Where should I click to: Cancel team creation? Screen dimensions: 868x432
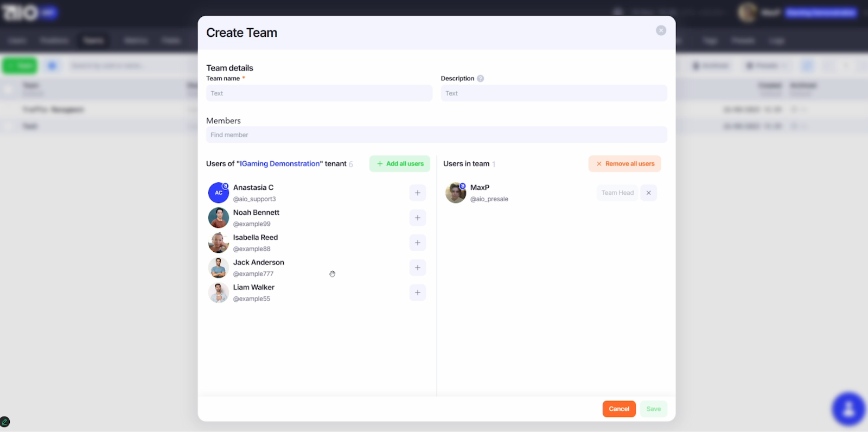(618, 409)
